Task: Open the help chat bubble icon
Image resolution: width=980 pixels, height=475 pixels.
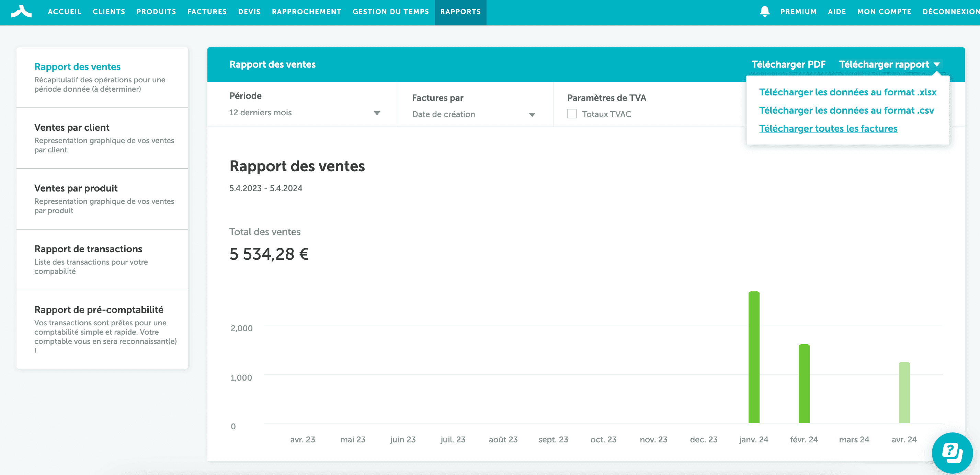Action: [952, 453]
